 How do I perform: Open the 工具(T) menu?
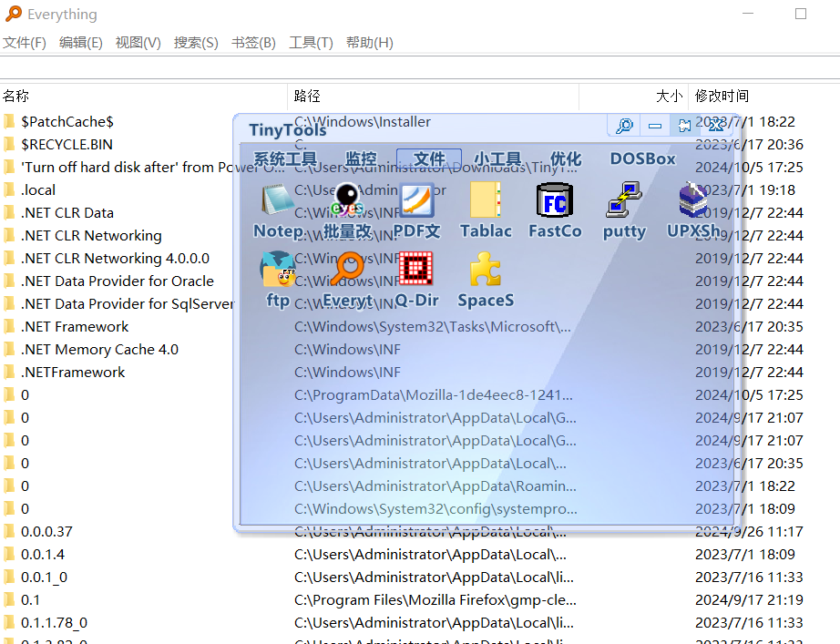pos(311,43)
